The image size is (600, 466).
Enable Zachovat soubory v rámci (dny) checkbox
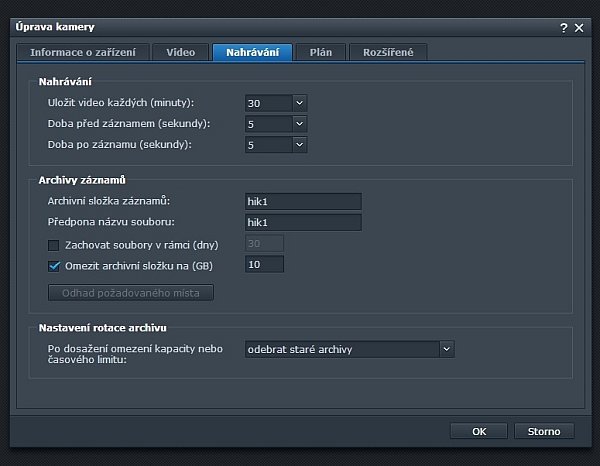(x=54, y=245)
